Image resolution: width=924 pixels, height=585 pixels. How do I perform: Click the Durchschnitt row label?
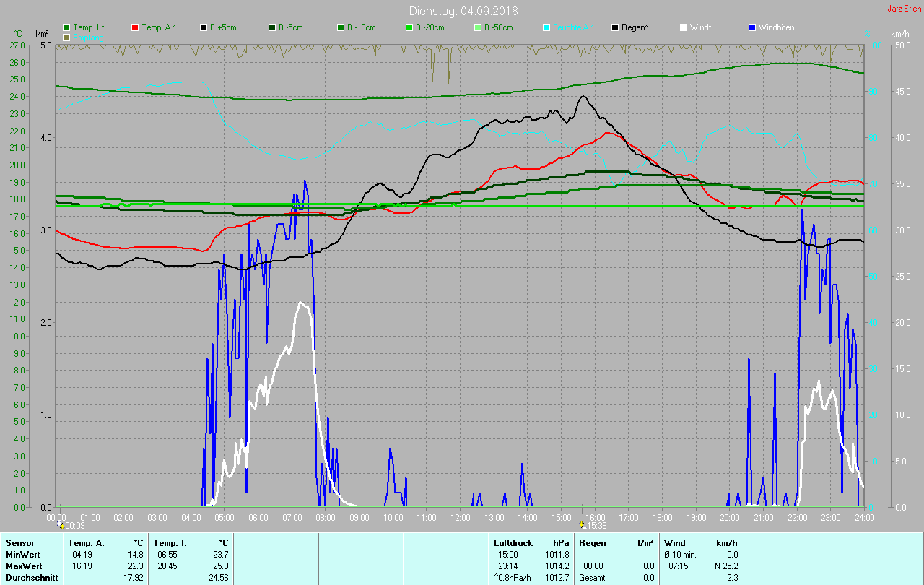(29, 577)
